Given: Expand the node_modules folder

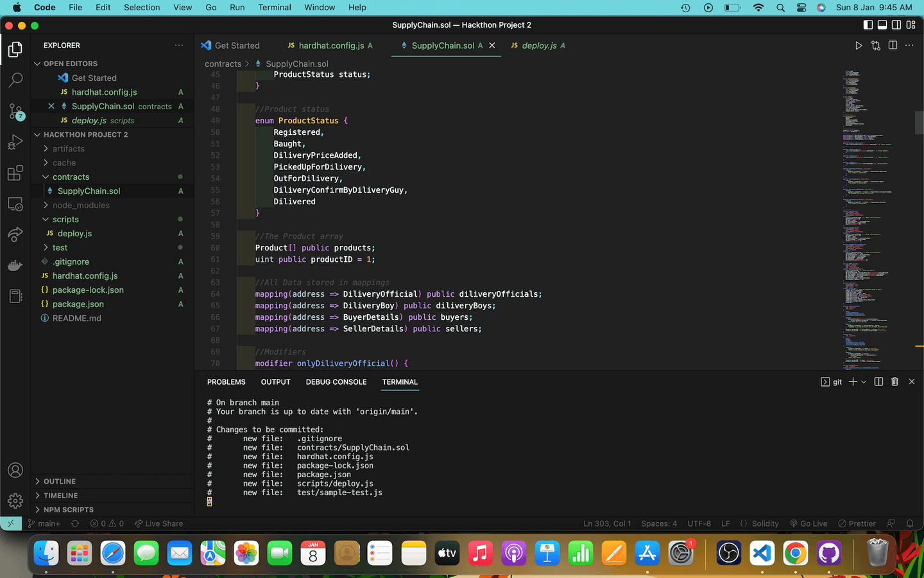Looking at the screenshot, I should click(x=81, y=205).
